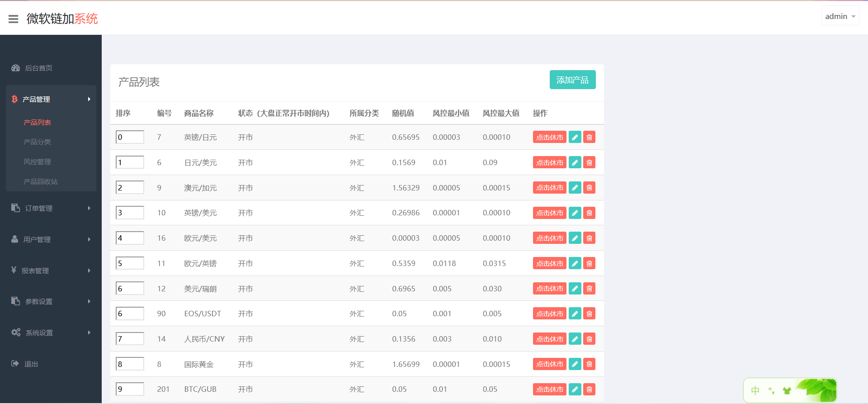The height and width of the screenshot is (404, 868).
Task: Focus the sort input for 欧元/英镑
Action: 130,263
